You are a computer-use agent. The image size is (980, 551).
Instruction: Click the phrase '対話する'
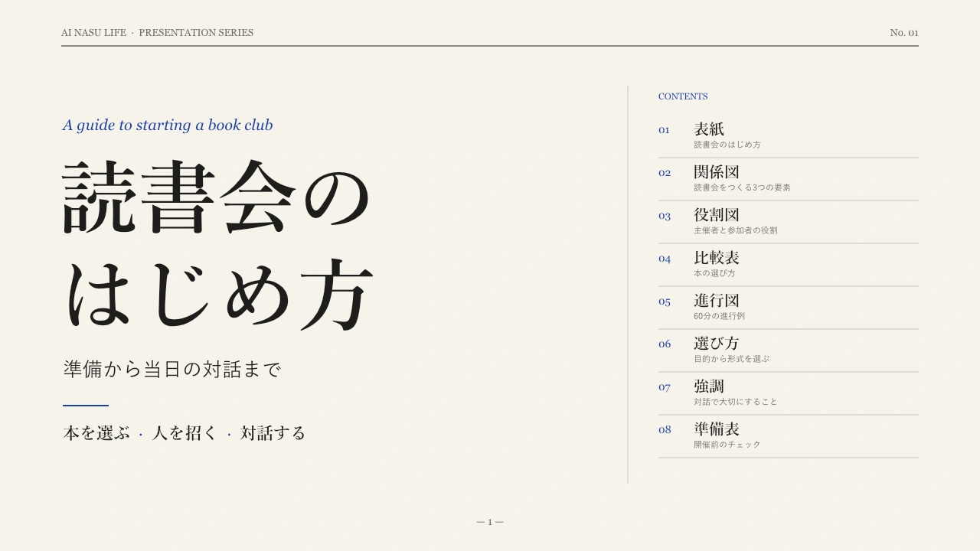pos(273,433)
